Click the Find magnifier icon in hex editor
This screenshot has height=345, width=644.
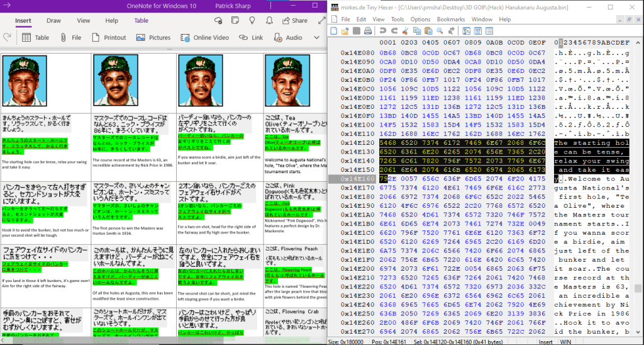coord(438,30)
